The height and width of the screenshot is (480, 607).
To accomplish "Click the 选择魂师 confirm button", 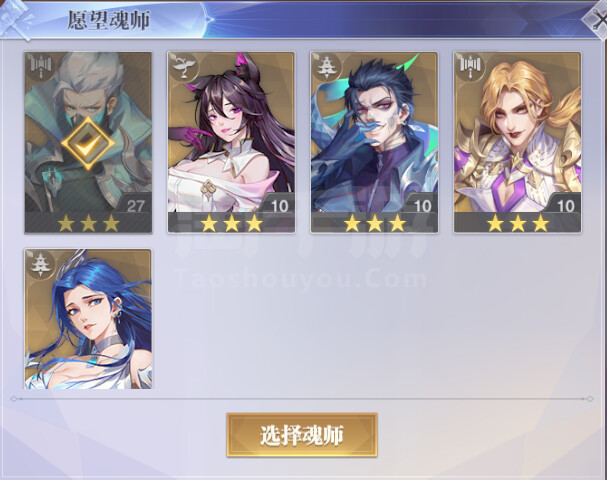I will click(302, 435).
